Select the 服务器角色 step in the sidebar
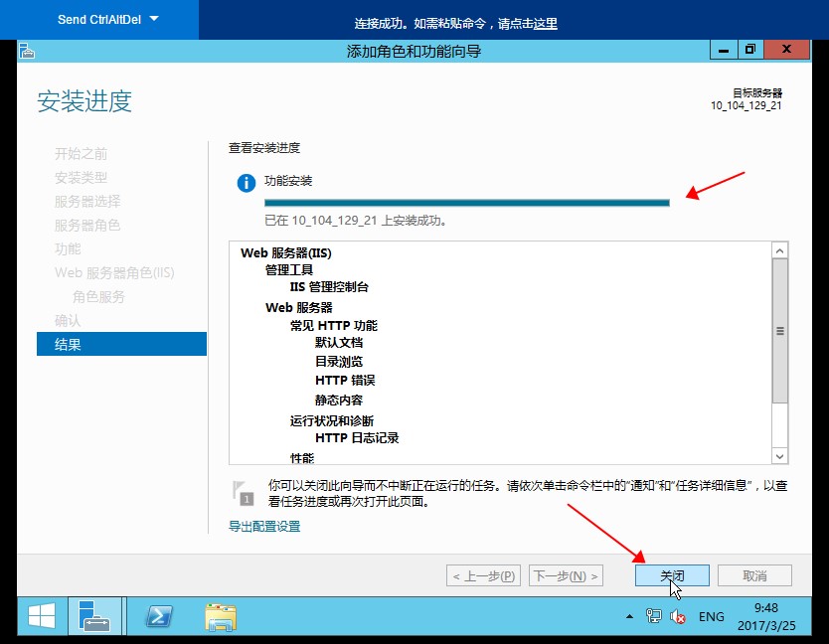Image resolution: width=829 pixels, height=644 pixels. click(87, 226)
